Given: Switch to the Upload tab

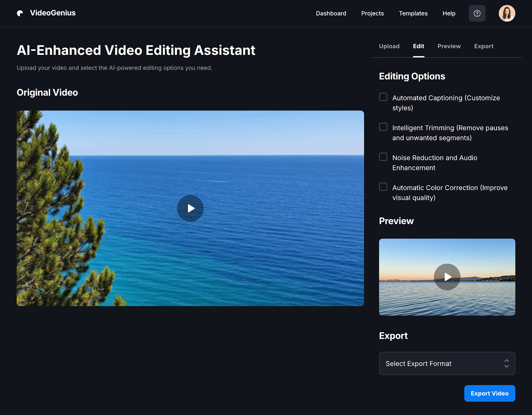Looking at the screenshot, I should point(389,46).
